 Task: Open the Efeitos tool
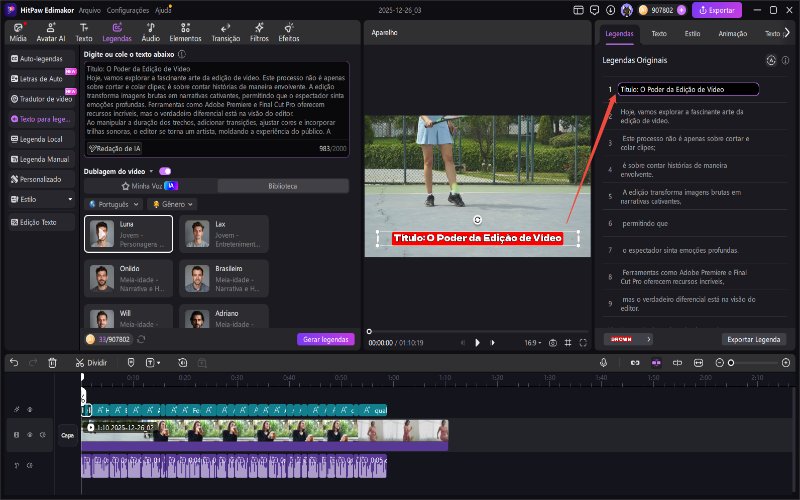(289, 32)
